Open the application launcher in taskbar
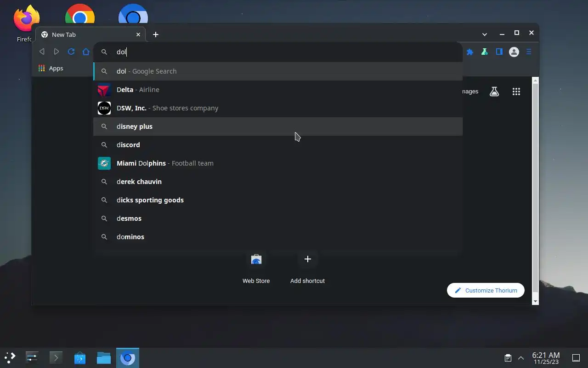 click(10, 357)
